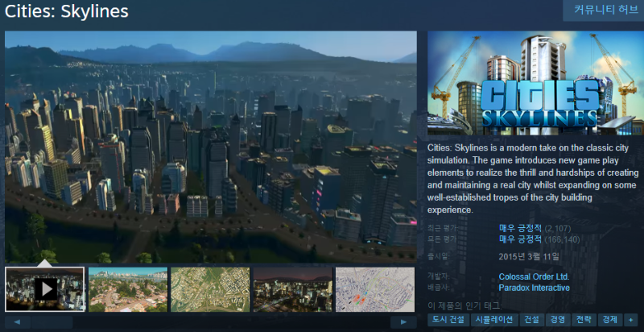Select the suburban neighborhood screenshot thumbnail
644x332 pixels.
click(128, 289)
